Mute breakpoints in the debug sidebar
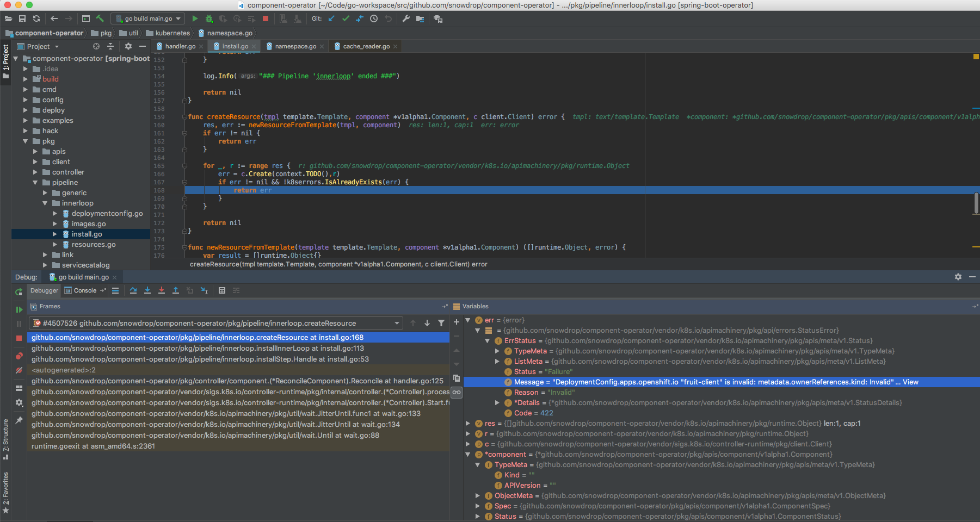Viewport: 980px width, 522px height. click(x=19, y=370)
